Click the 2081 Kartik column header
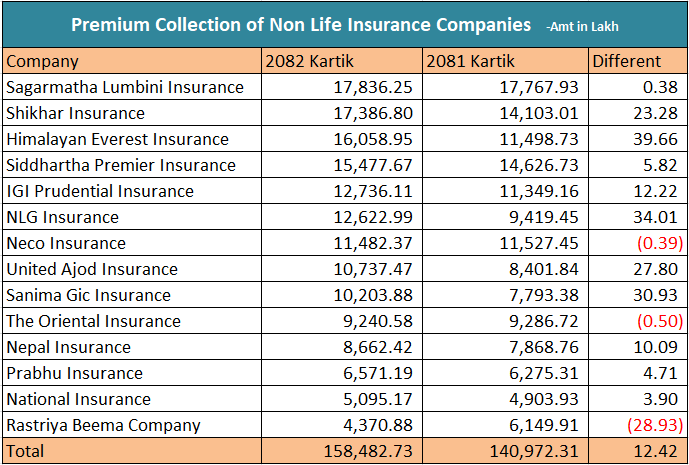The width and height of the screenshot is (689, 465). [x=464, y=61]
